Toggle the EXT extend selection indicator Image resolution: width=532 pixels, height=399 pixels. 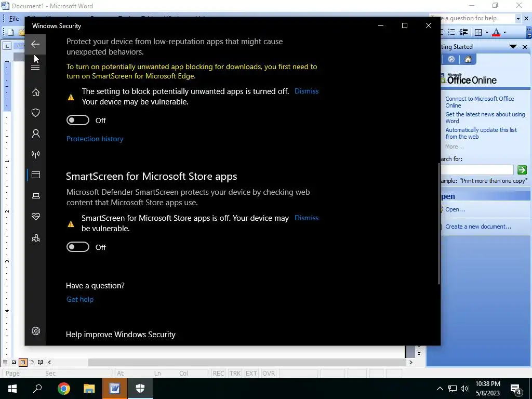251,373
